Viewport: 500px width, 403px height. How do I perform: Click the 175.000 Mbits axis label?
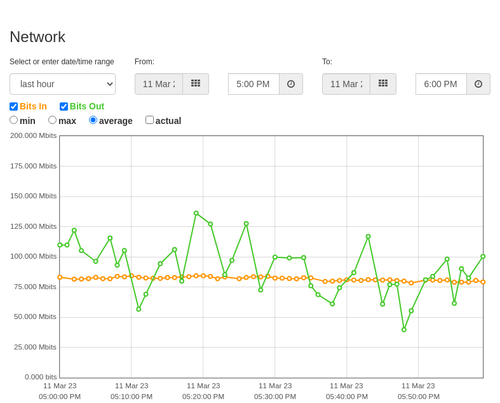(x=33, y=166)
